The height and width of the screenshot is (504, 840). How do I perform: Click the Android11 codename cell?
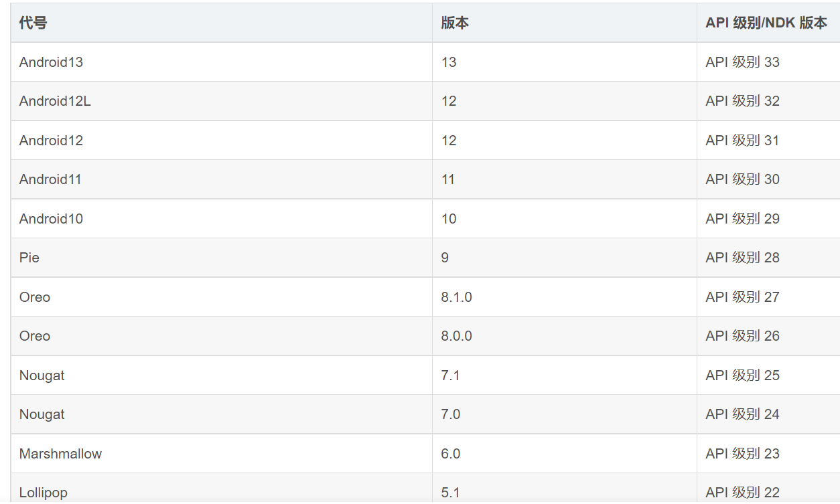(222, 179)
